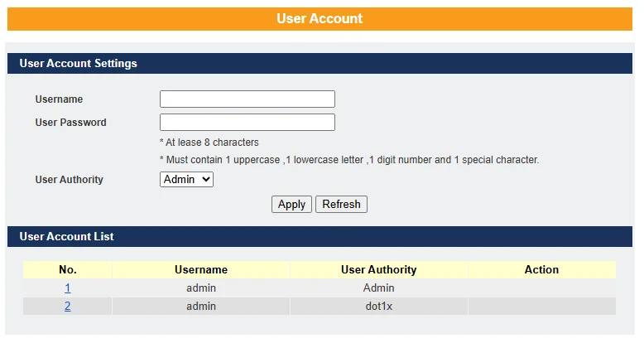Open account number 1 link
The width and height of the screenshot is (644, 348).
67,288
